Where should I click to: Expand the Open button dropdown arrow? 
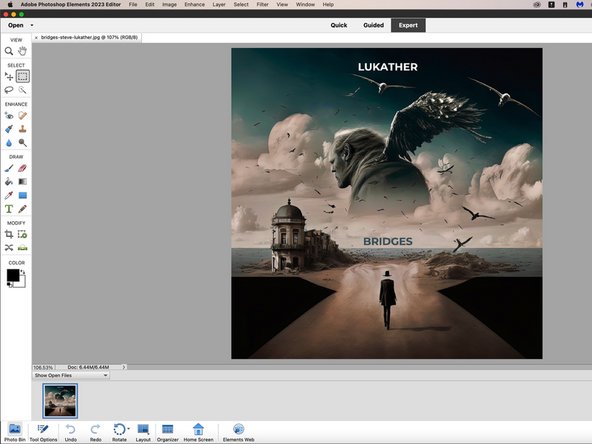pyautogui.click(x=32, y=25)
